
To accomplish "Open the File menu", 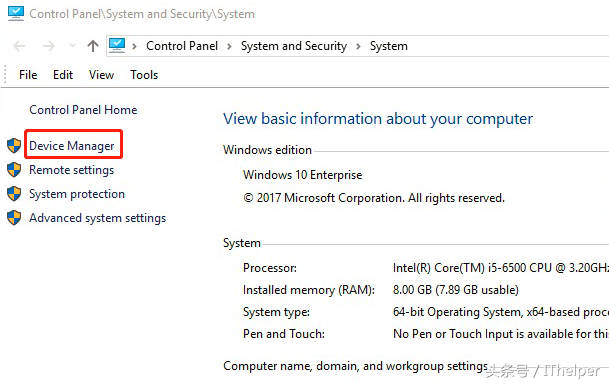I will click(x=28, y=75).
